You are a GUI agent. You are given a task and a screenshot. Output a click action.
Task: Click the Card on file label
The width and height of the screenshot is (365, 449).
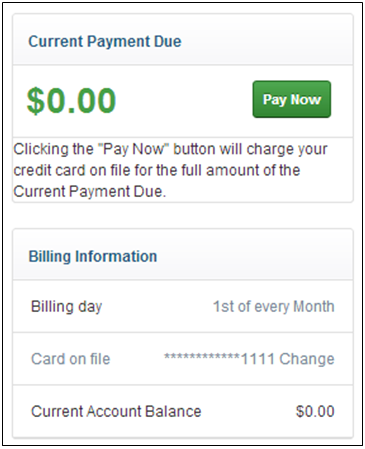70,359
